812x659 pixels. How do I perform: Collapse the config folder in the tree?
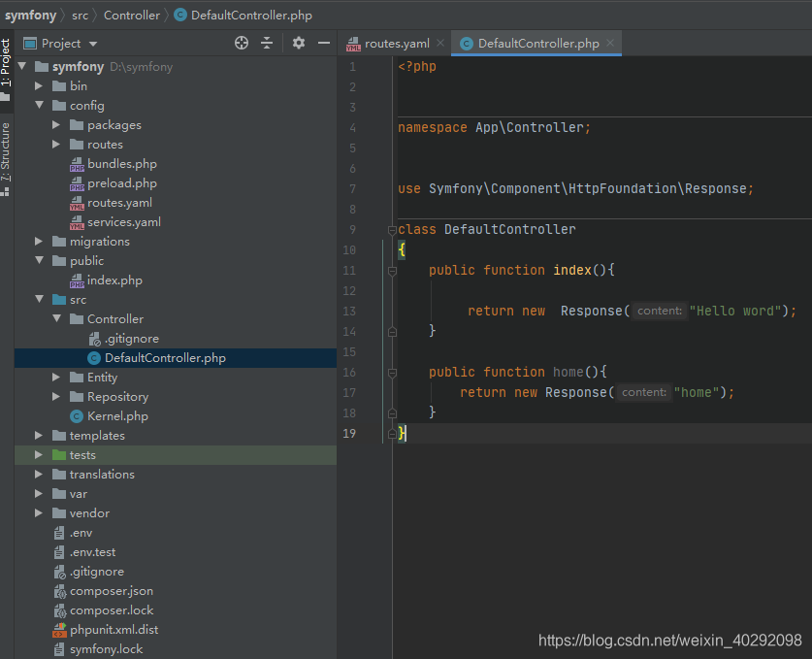click(x=39, y=105)
